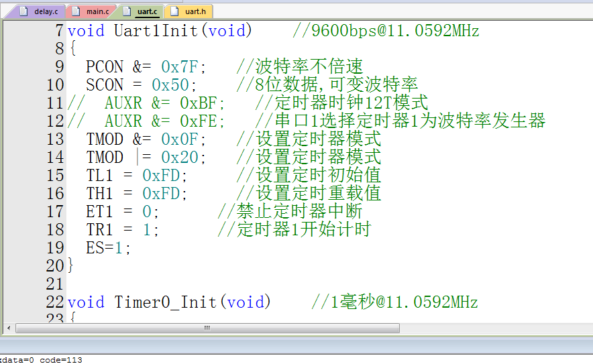Click the 波特率不倍速 comment
The height and width of the screenshot is (364, 593).
(x=300, y=67)
